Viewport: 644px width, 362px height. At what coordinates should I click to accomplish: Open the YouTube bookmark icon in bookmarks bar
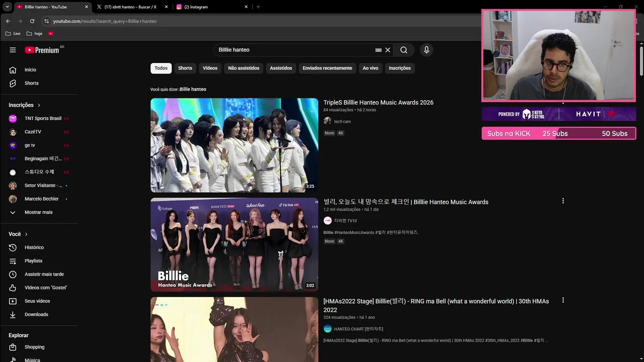coord(51,34)
